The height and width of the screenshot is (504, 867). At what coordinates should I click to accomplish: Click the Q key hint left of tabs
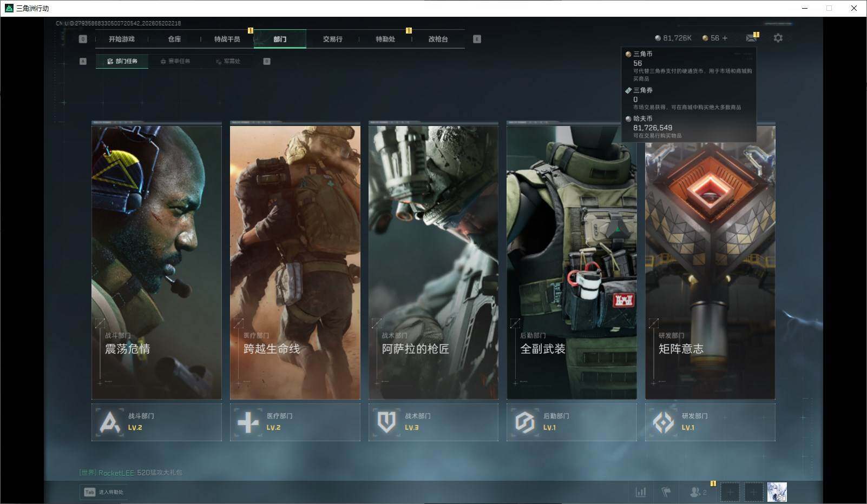pos(83,39)
